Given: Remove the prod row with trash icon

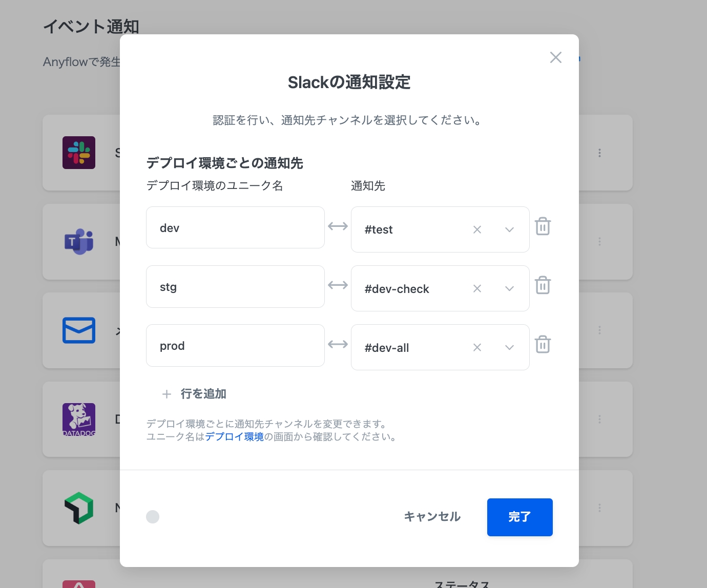Looking at the screenshot, I should (543, 344).
